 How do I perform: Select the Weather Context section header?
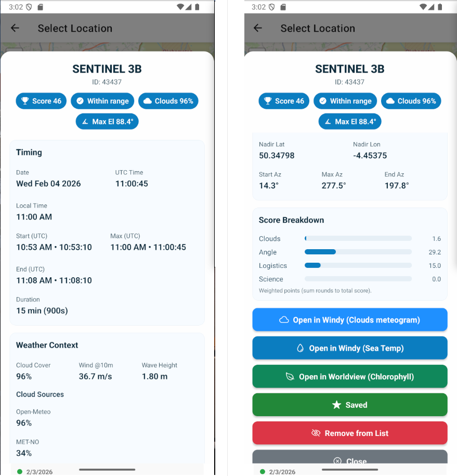pos(47,345)
